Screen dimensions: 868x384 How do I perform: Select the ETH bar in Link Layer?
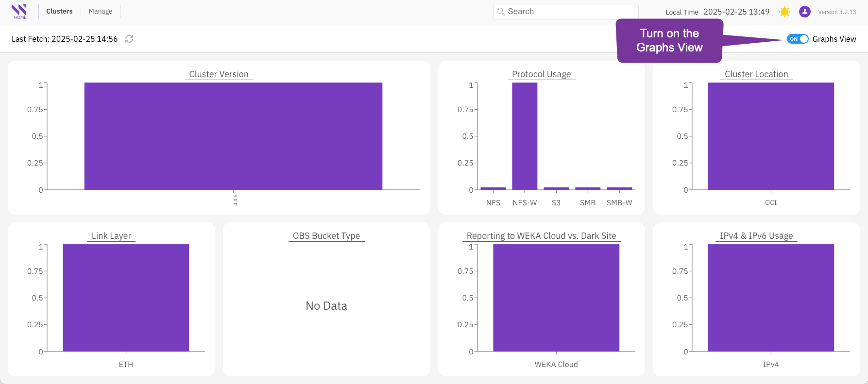126,298
